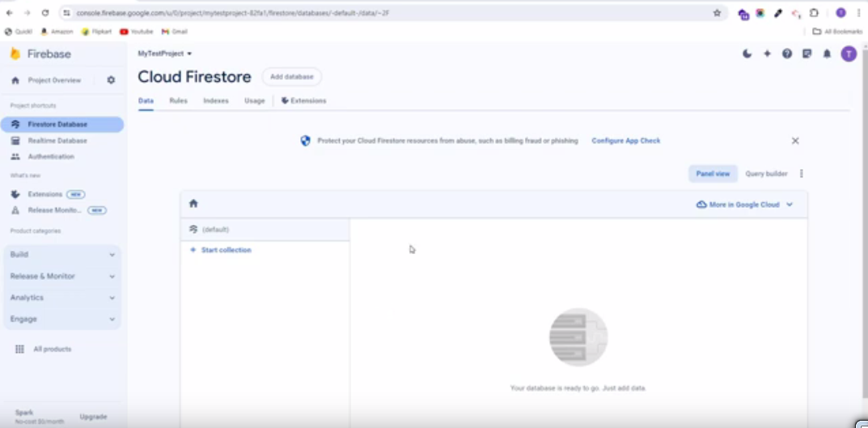
Task: Click the page vertical scrollbar
Action: tap(865, 222)
